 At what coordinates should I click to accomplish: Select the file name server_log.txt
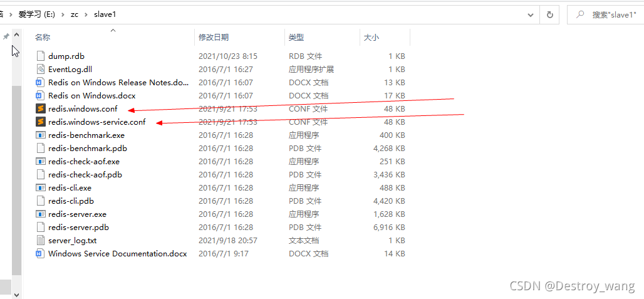pos(72,240)
